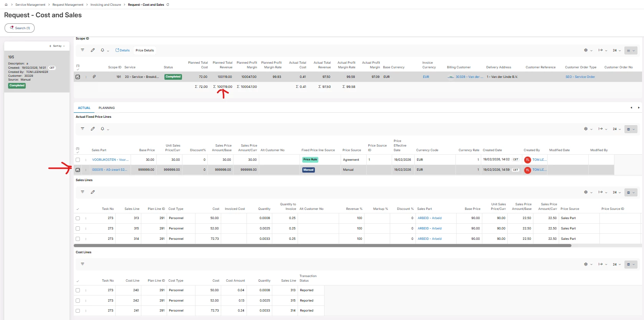Select the VOORIJKOSTEN fixed price line checkbox
The image size is (644, 320).
[78, 160]
